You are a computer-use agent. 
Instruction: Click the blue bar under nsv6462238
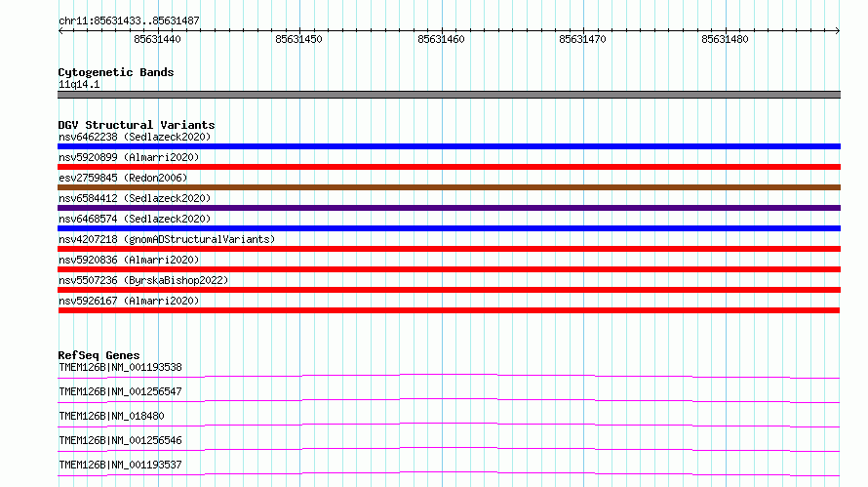(x=449, y=146)
